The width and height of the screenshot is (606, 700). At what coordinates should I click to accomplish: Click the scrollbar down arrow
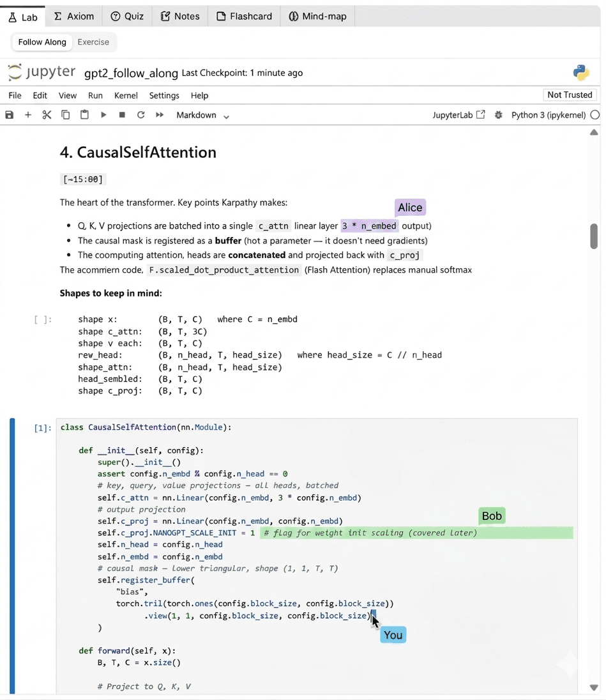594,687
